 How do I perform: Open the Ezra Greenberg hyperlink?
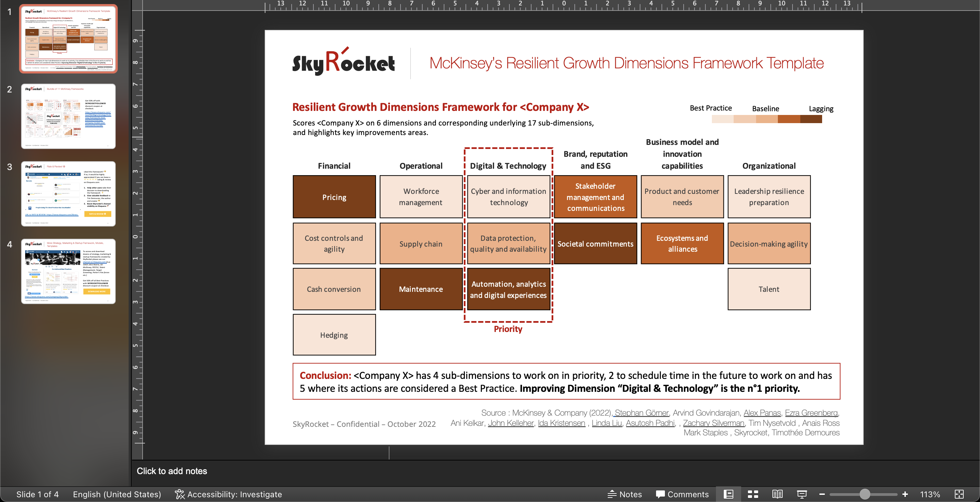click(811, 413)
